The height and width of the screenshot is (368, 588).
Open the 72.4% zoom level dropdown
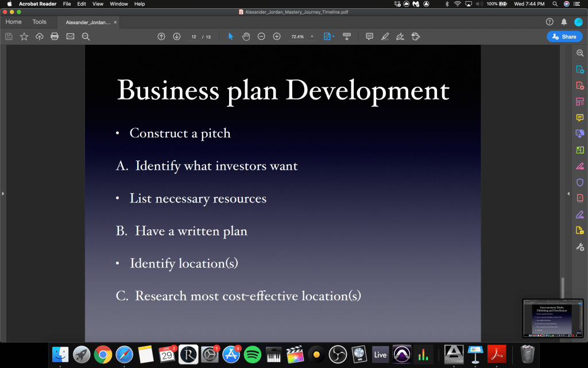point(312,36)
